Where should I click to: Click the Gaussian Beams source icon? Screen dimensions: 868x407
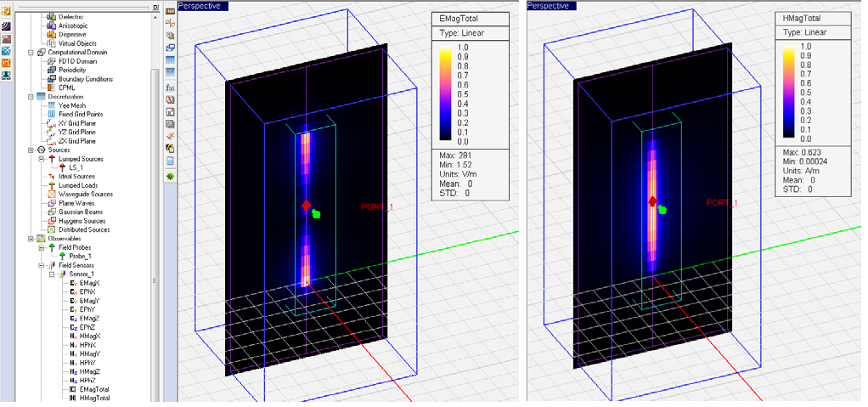tap(51, 212)
